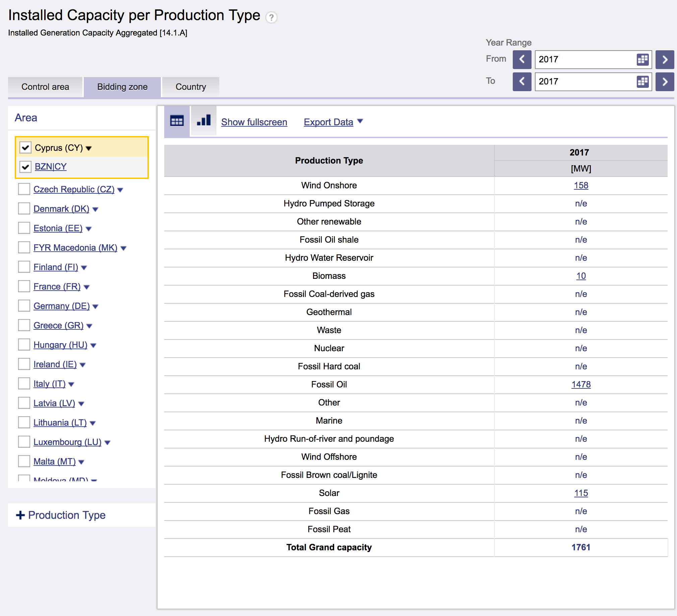The image size is (677, 616).
Task: Open the Fossil Oil 1478 value link
Action: pyautogui.click(x=580, y=384)
